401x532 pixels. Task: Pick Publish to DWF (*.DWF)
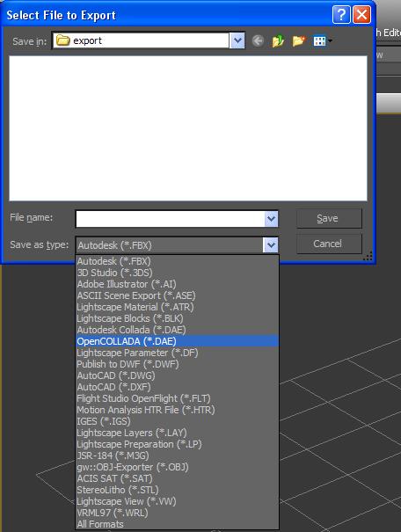[x=177, y=364]
